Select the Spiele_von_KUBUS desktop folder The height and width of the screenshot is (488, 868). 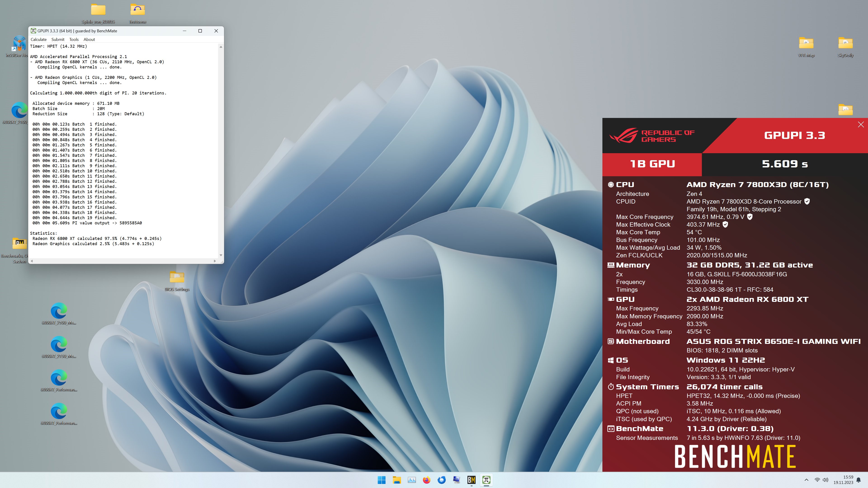click(98, 14)
